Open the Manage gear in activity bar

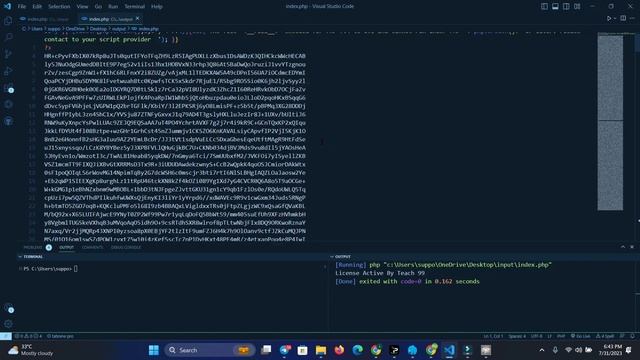point(8,324)
